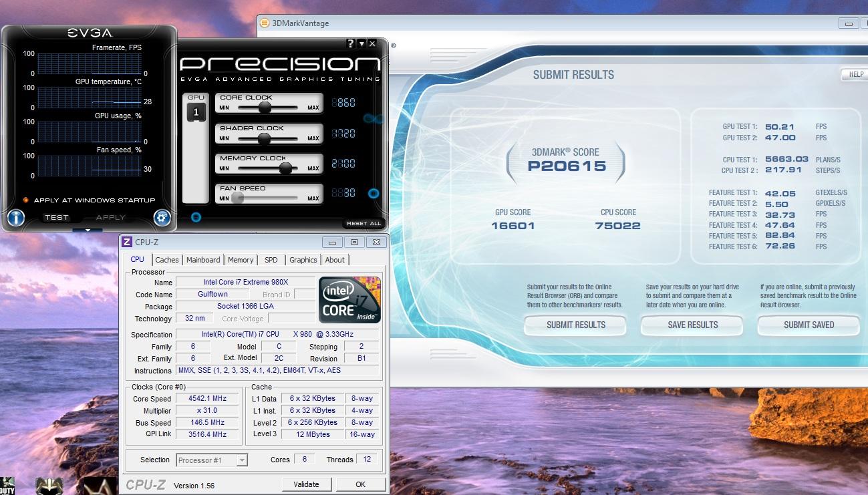This screenshot has width=868, height=495.
Task: Click the Level 3 cache 12 MBytes value
Action: (313, 434)
